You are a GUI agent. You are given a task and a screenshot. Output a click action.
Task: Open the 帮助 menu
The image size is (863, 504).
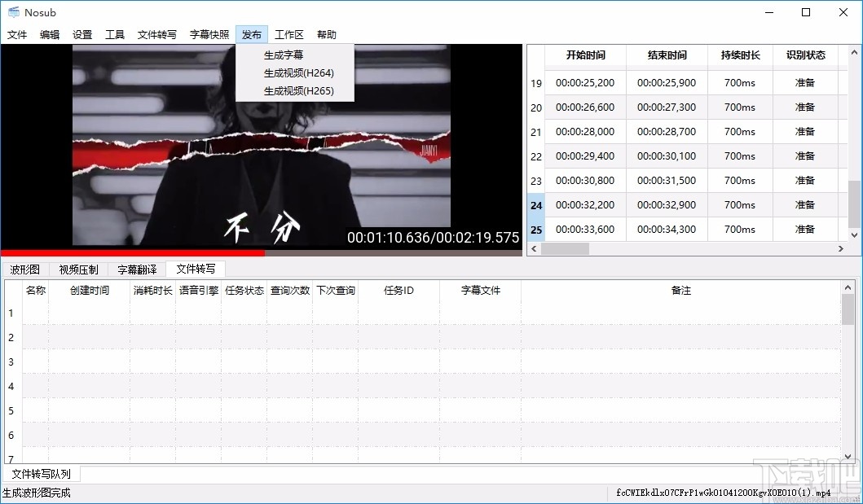[327, 35]
